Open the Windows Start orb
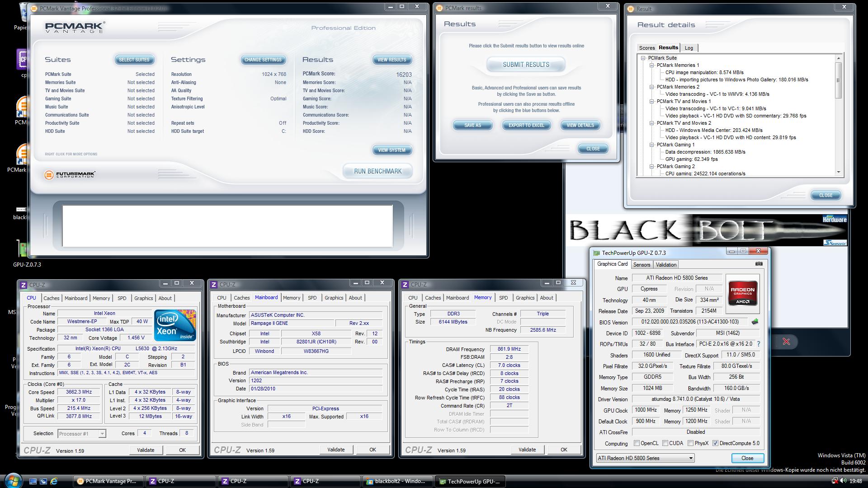Screen dimensions: 868x488 [x=13, y=480]
